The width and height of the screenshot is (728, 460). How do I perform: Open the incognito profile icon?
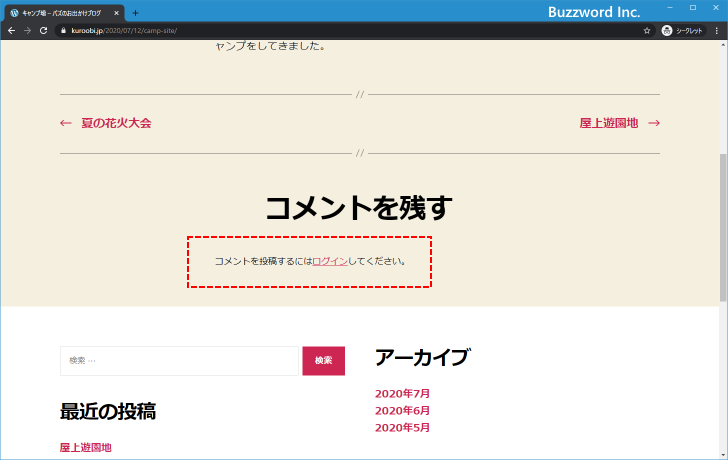click(x=667, y=31)
